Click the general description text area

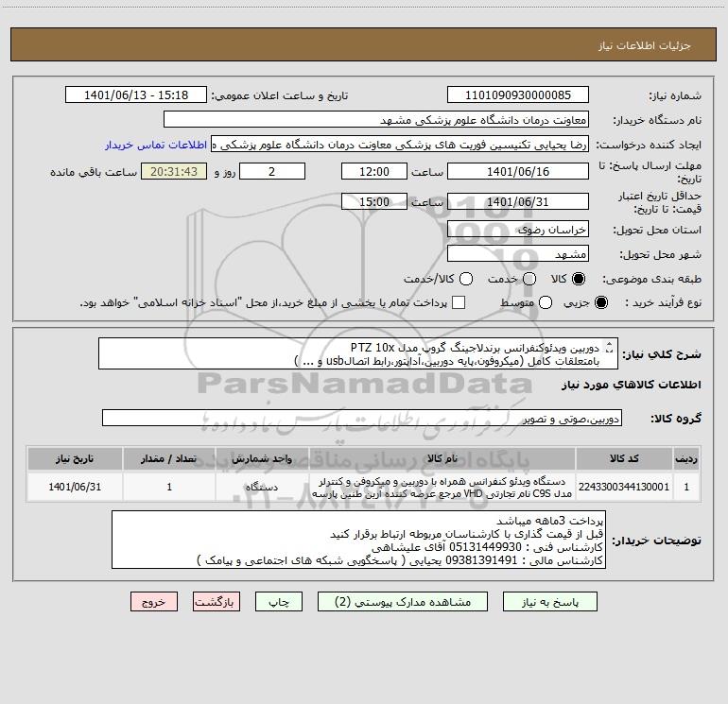[x=358, y=354]
